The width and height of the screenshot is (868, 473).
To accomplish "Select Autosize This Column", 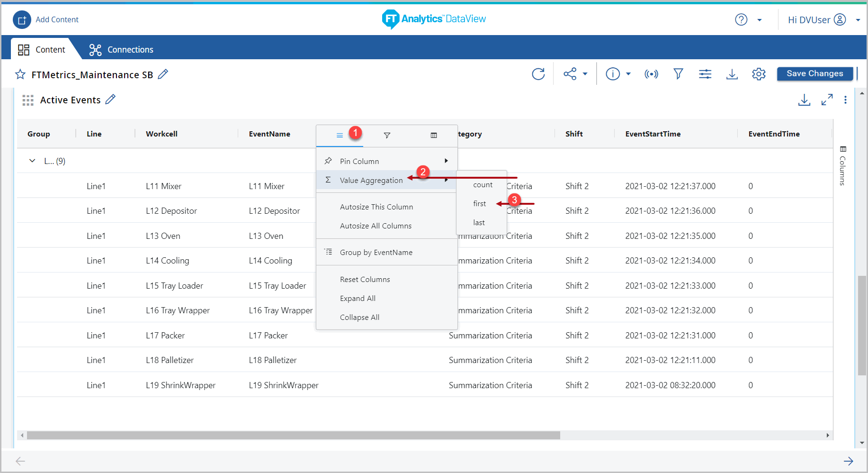I will point(386,207).
